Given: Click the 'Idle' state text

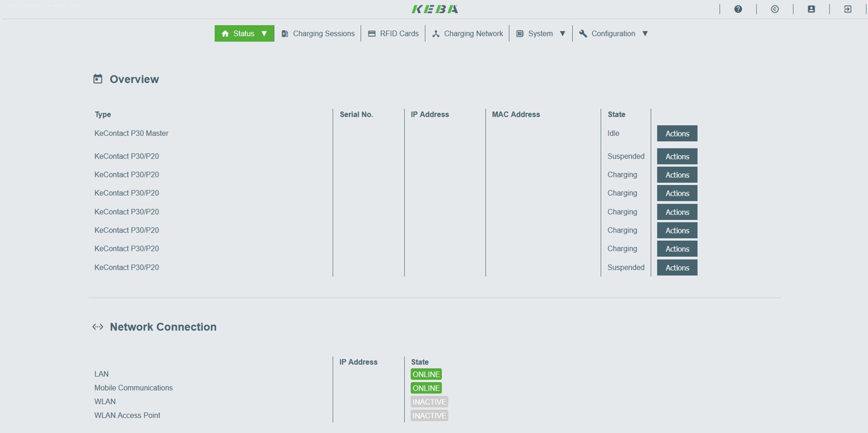Looking at the screenshot, I should [614, 133].
